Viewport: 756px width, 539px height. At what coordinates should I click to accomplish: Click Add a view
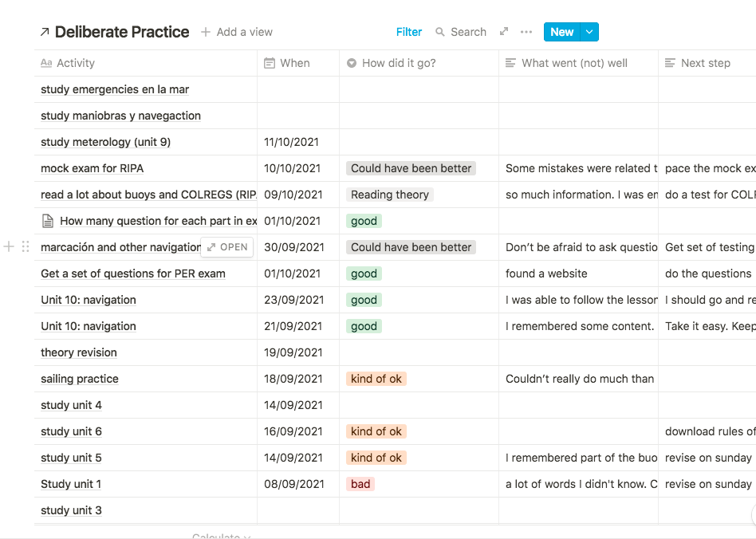pos(237,32)
